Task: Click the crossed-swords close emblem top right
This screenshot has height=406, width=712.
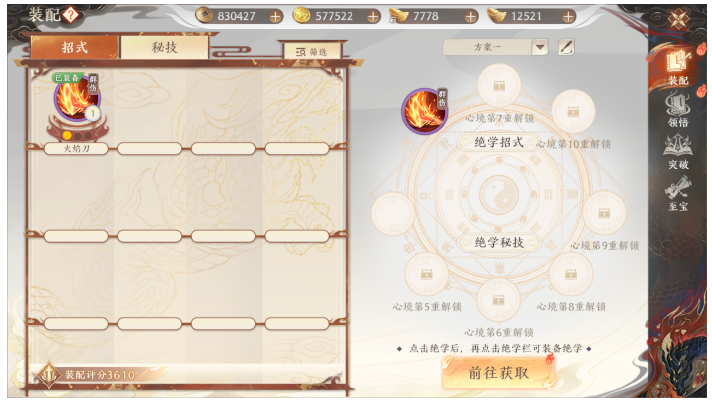Action: point(678,19)
